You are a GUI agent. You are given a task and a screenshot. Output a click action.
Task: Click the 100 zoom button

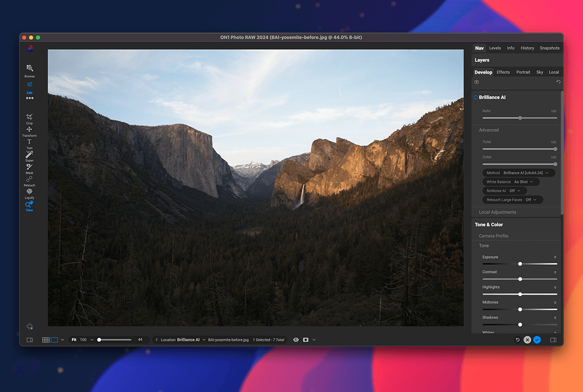pos(84,339)
